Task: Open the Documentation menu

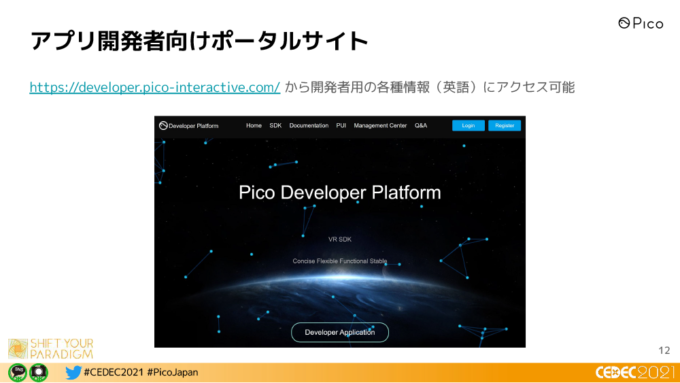Action: click(309, 125)
